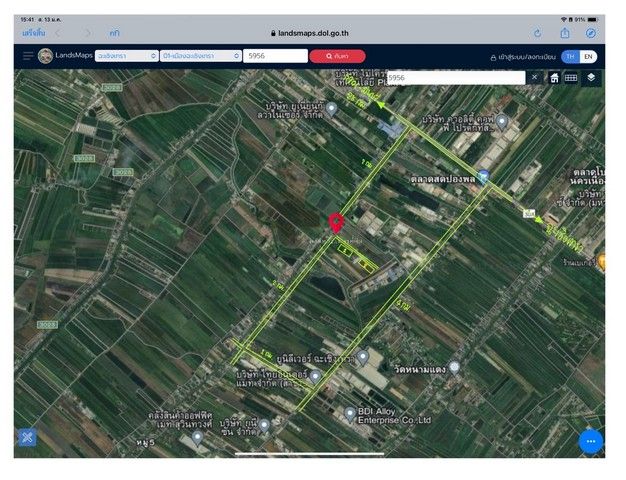Open the measure tool at bottom left
This screenshot has height=480, width=626.
click(26, 437)
